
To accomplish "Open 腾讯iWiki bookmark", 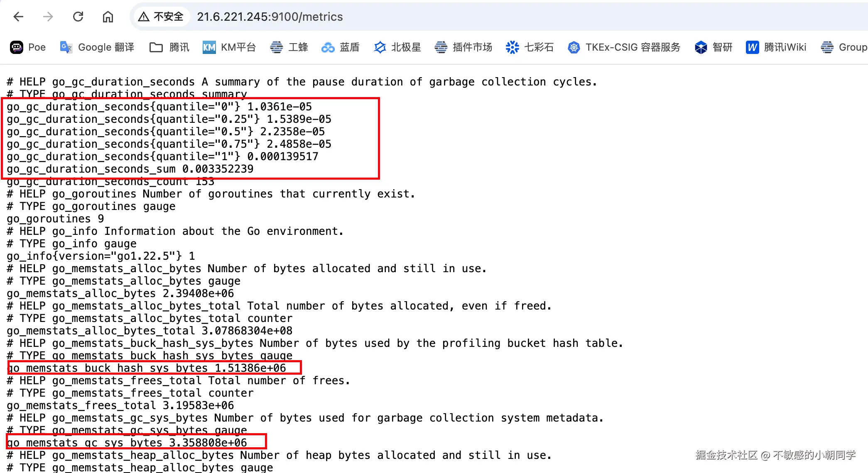I will [776, 47].
